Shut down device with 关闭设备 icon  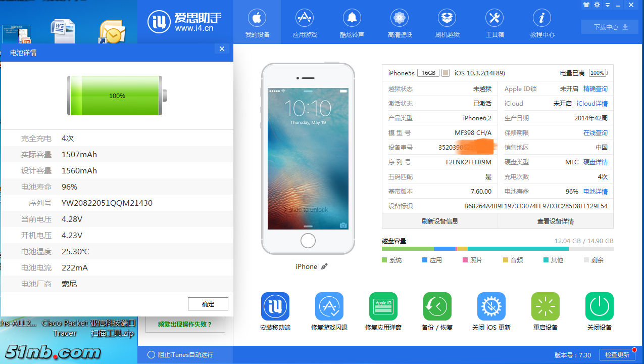pos(600,306)
